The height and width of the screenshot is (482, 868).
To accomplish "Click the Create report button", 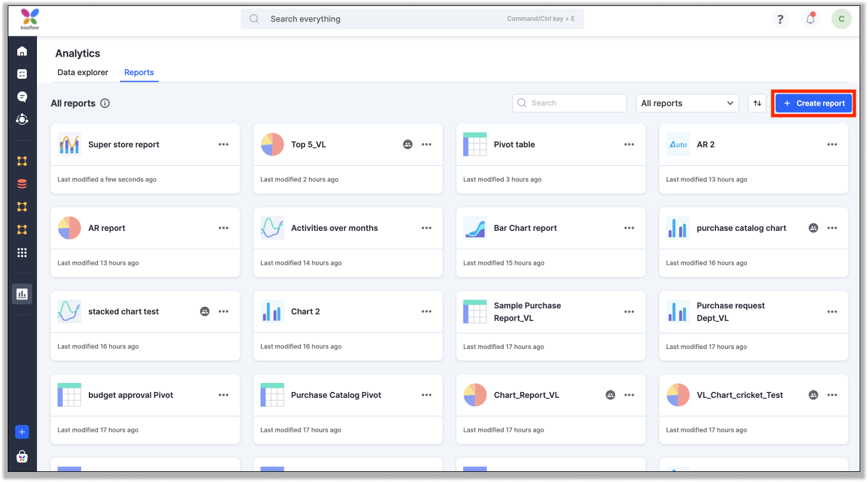I will pyautogui.click(x=814, y=103).
